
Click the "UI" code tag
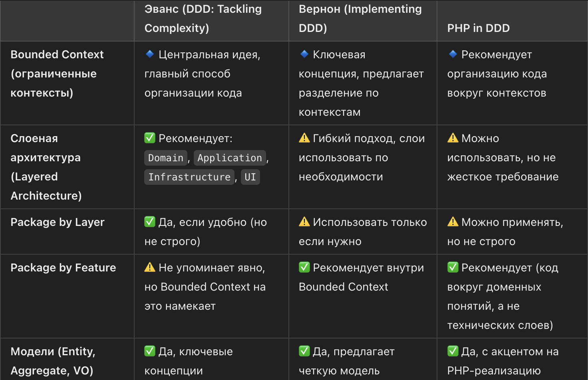(250, 177)
